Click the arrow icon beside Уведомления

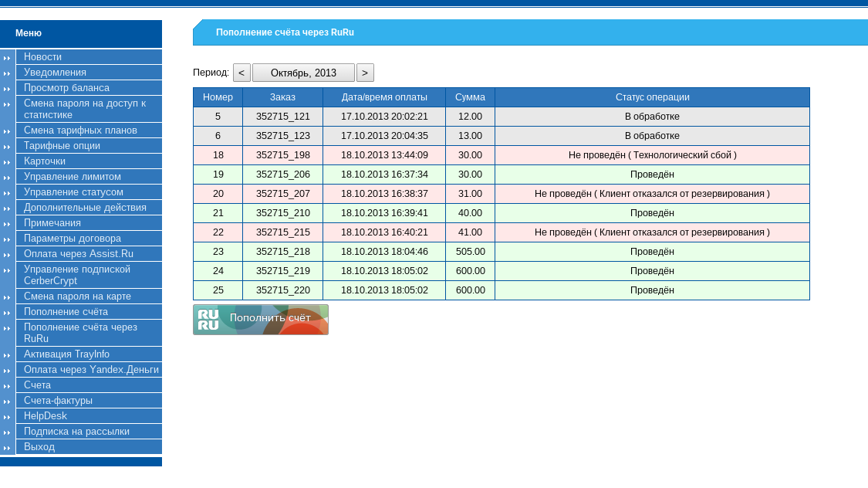[7, 73]
